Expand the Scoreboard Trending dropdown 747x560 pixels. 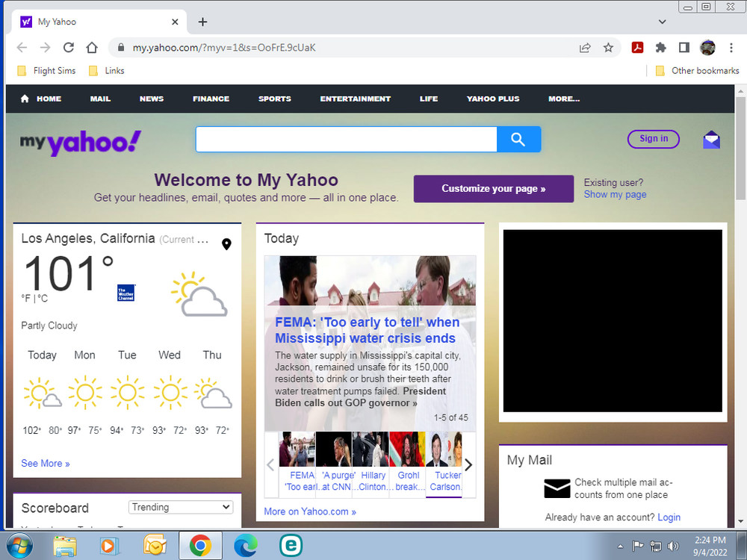pyautogui.click(x=181, y=507)
